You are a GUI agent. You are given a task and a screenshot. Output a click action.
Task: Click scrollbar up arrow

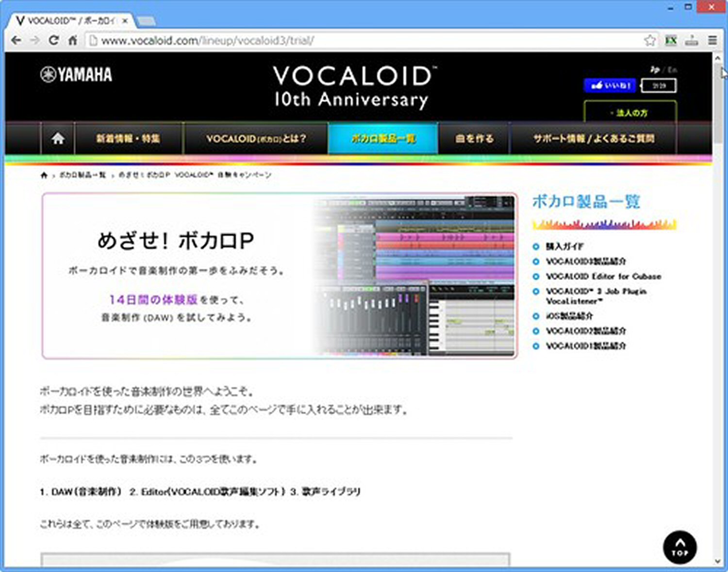(x=718, y=58)
